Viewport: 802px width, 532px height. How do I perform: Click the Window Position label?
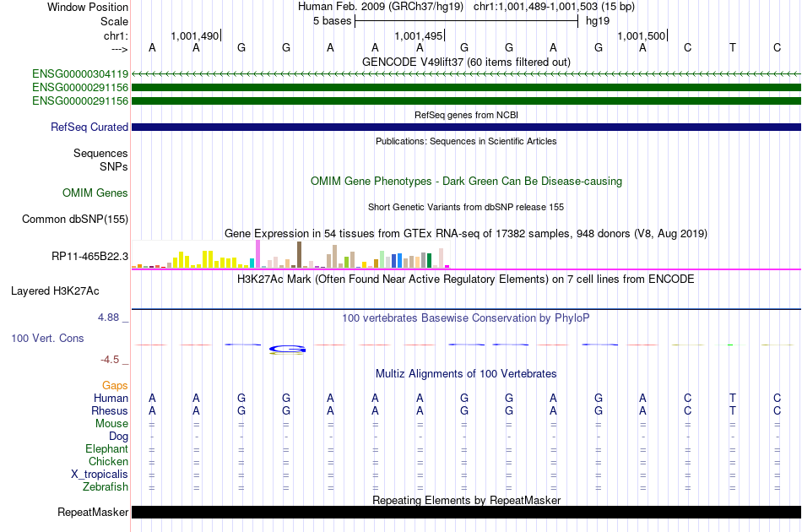point(88,7)
